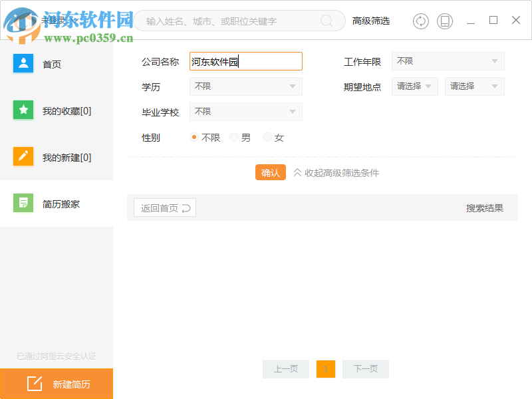Click the 公司名称 input field
Viewport: 532px width, 399px height.
pyautogui.click(x=245, y=61)
